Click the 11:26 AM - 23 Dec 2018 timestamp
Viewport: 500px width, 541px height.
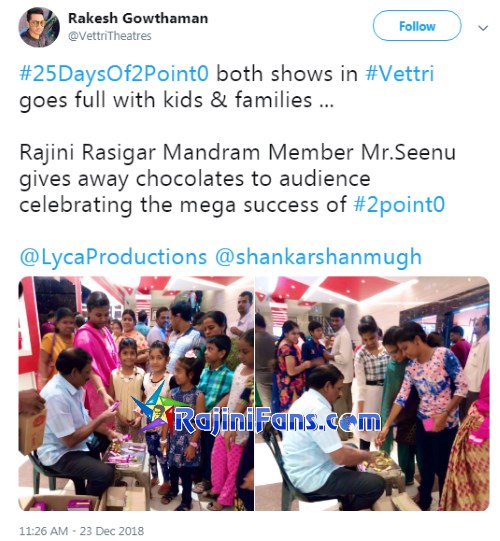[81, 531]
